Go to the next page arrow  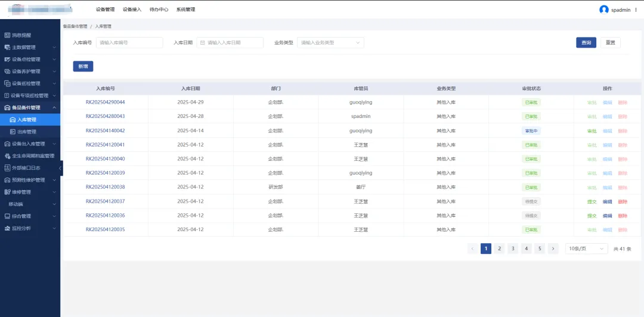pyautogui.click(x=553, y=248)
